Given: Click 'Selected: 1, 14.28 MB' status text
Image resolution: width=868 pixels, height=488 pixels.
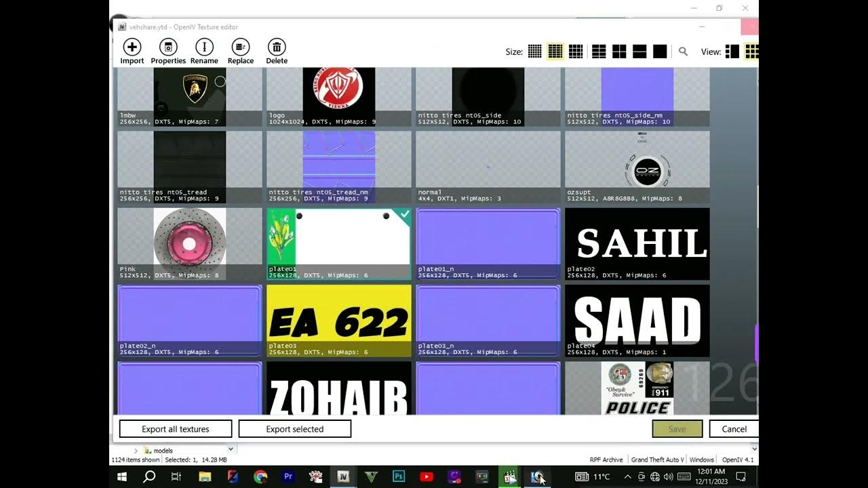Looking at the screenshot, I should [195, 460].
